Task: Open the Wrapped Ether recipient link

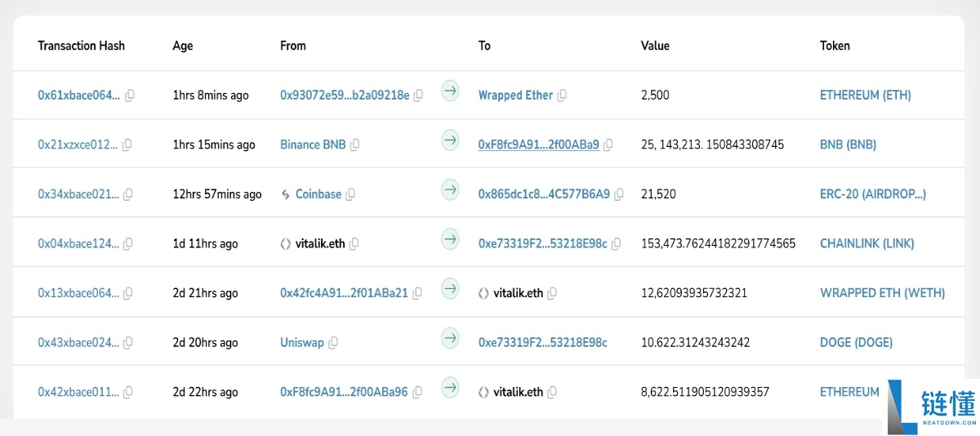Action: 515,96
